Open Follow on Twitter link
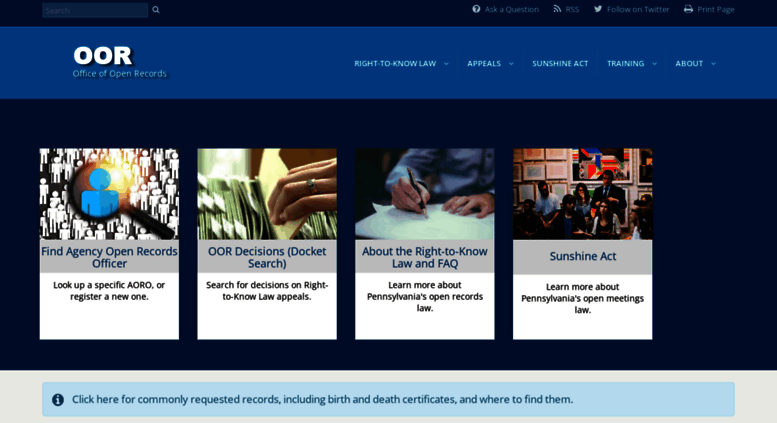Image resolution: width=777 pixels, height=423 pixels. 638,9
